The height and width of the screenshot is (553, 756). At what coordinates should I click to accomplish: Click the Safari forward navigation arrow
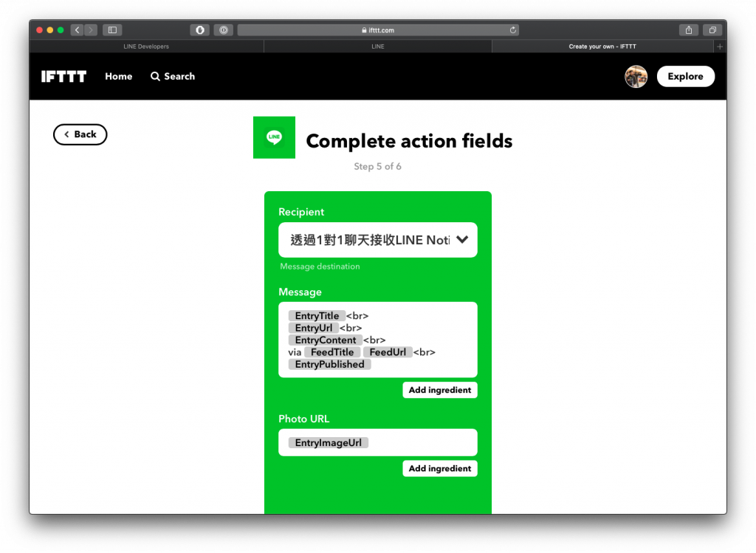pyautogui.click(x=91, y=30)
